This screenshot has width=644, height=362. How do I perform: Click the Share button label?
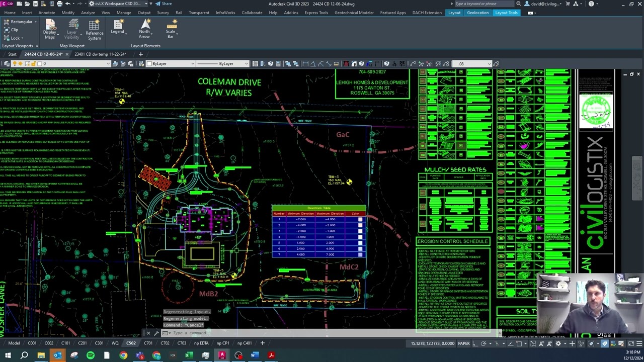(x=167, y=4)
